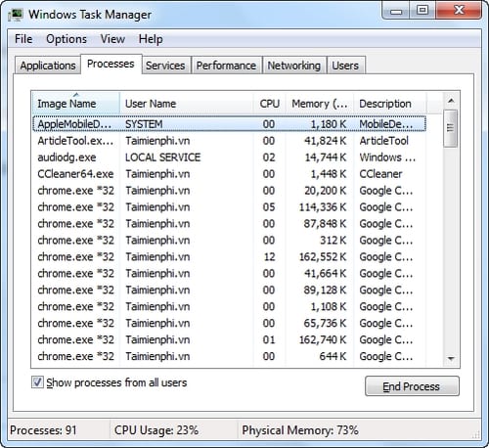Click the SYSTEM user name cell
This screenshot has height=448, width=489.
click(x=144, y=124)
